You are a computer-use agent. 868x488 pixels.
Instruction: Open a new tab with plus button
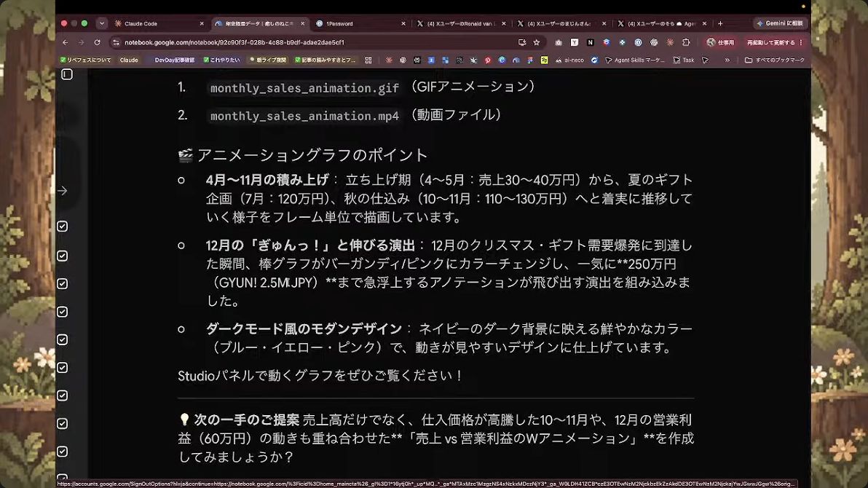720,24
